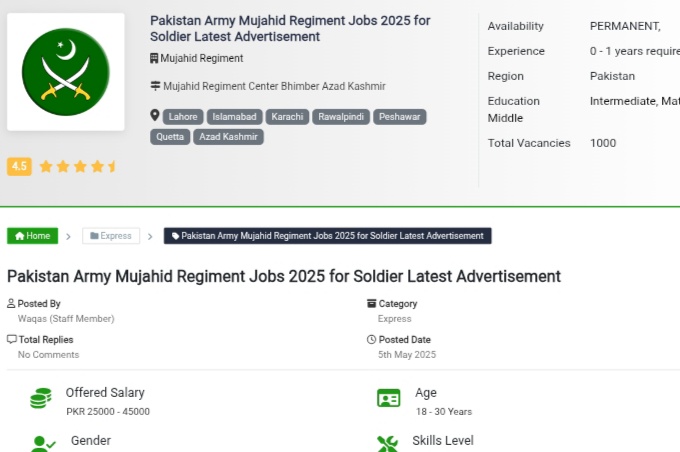
Task: Click the coins icon for Offered Salary
Action: (41, 398)
